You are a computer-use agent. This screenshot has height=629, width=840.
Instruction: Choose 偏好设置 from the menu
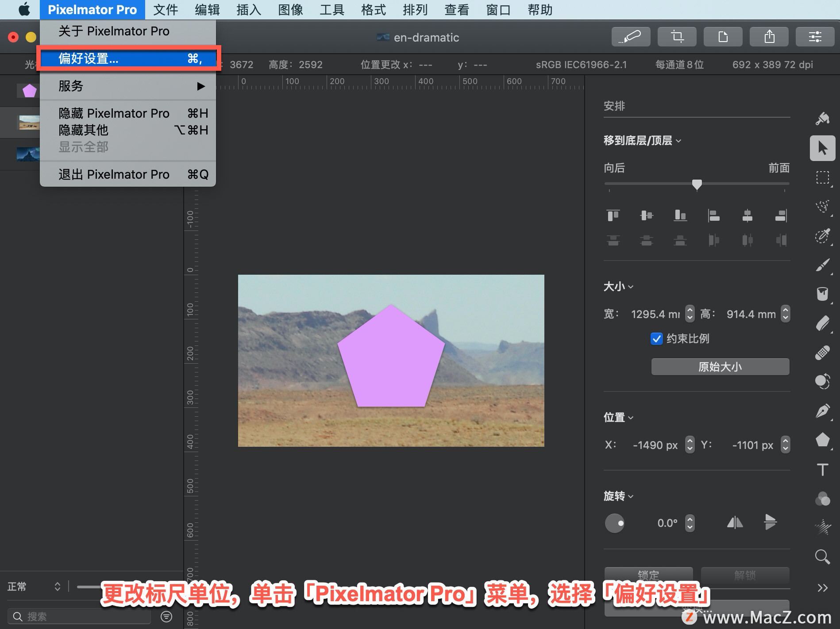(x=128, y=58)
